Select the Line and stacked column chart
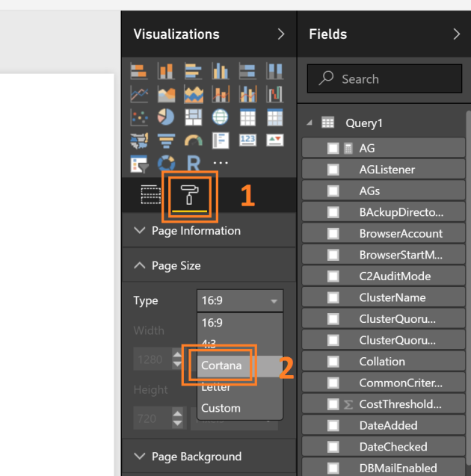 pos(221,94)
